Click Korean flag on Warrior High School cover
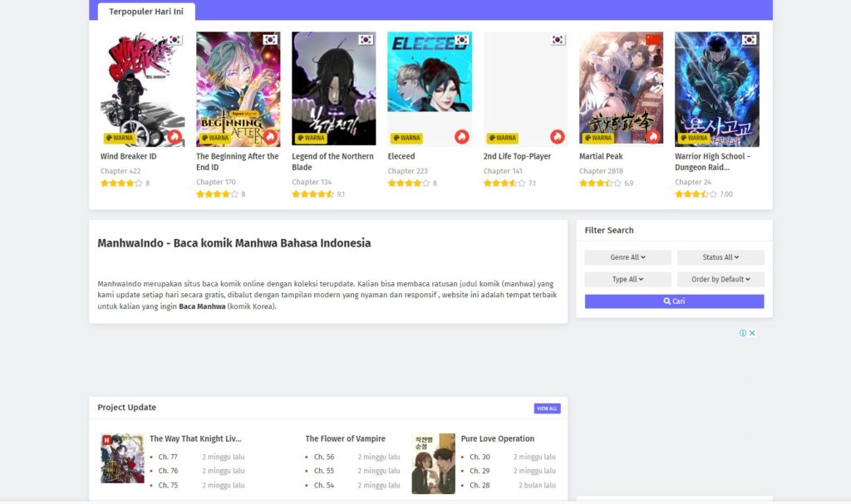 pyautogui.click(x=749, y=40)
